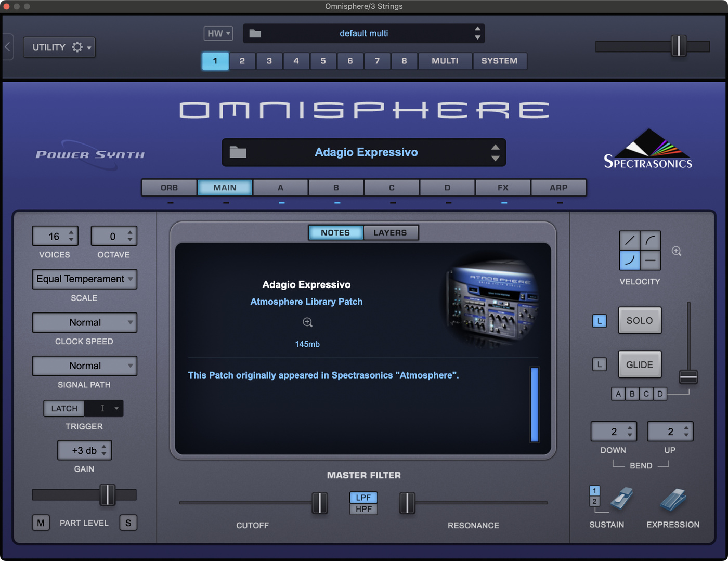Increase voices count stepper
728x561 pixels.
[x=71, y=232]
